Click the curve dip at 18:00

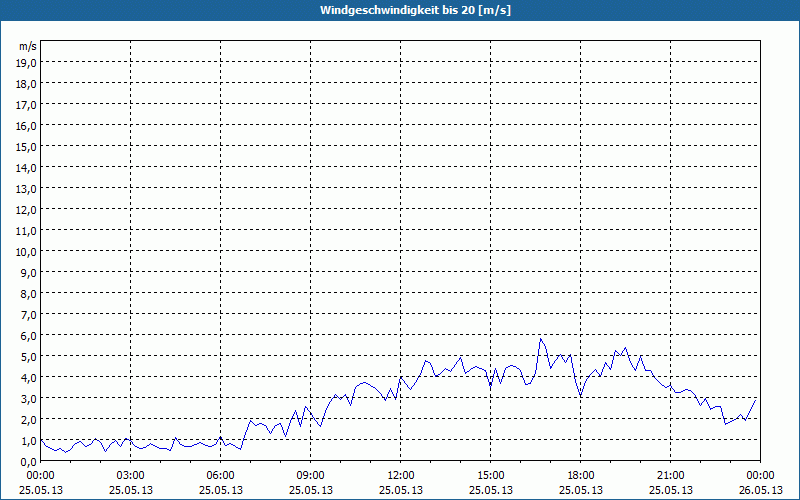(x=581, y=395)
